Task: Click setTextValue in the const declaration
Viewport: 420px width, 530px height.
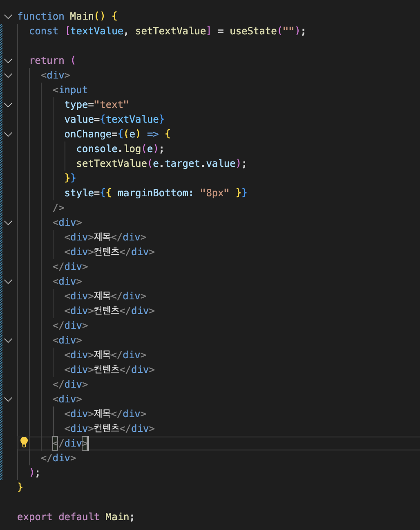Action: [x=171, y=31]
